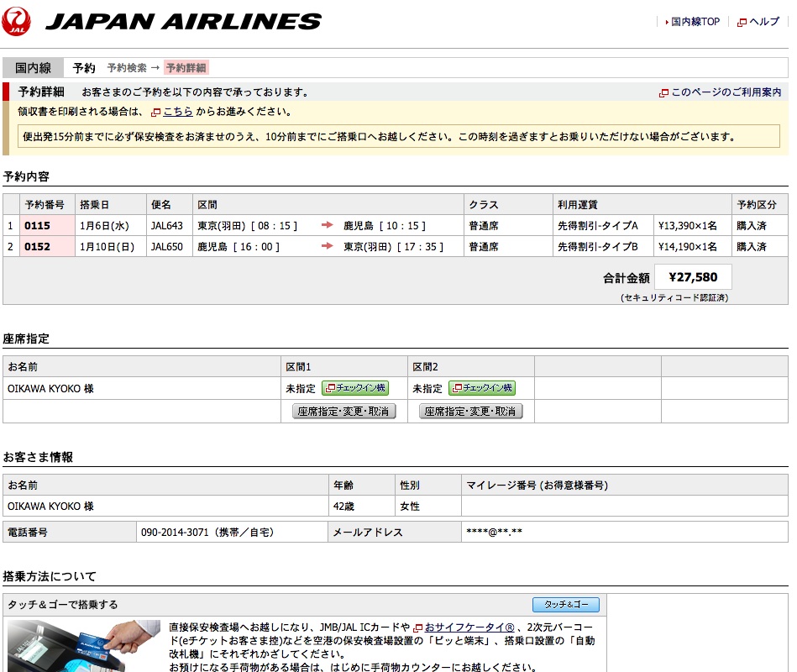Image resolution: width=797 pixels, height=672 pixels.
Task: Open このページのご利用案内 link
Action: coord(726,92)
